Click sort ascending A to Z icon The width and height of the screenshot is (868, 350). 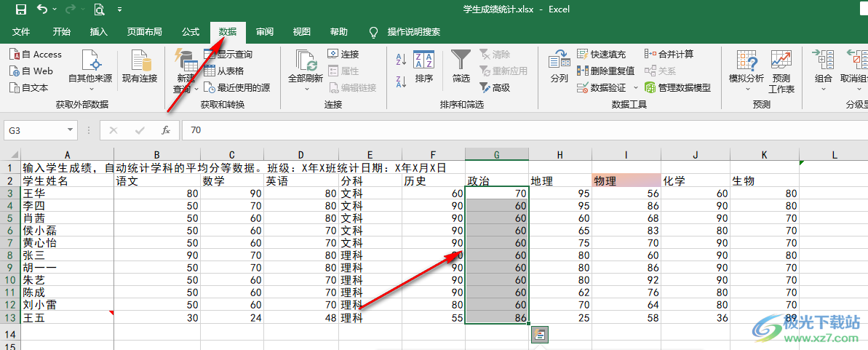point(402,59)
